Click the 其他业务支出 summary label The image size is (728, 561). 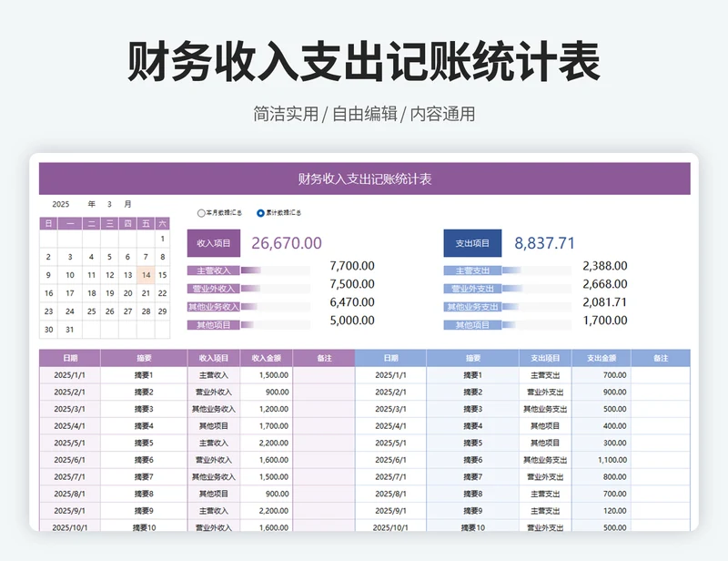point(472,307)
